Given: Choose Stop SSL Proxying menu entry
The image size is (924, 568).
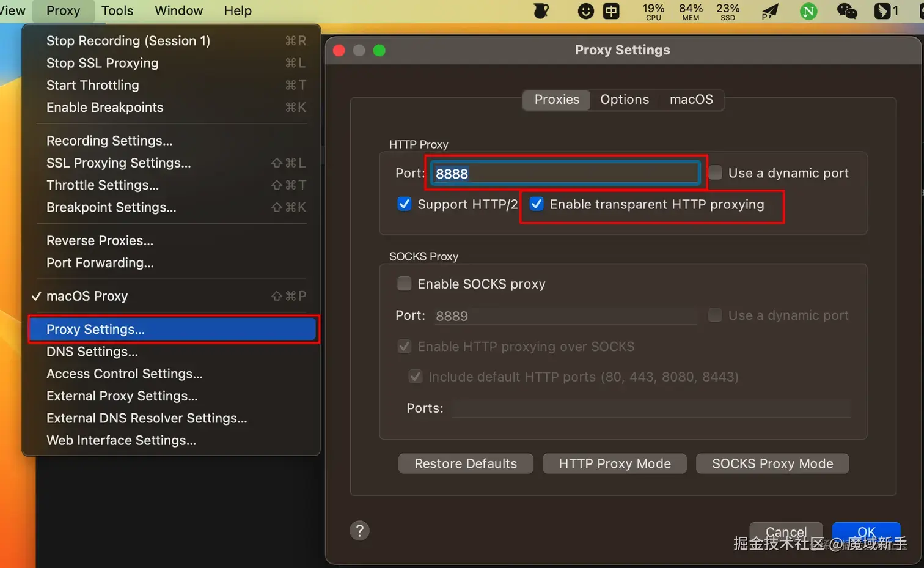Looking at the screenshot, I should click(x=172, y=63).
